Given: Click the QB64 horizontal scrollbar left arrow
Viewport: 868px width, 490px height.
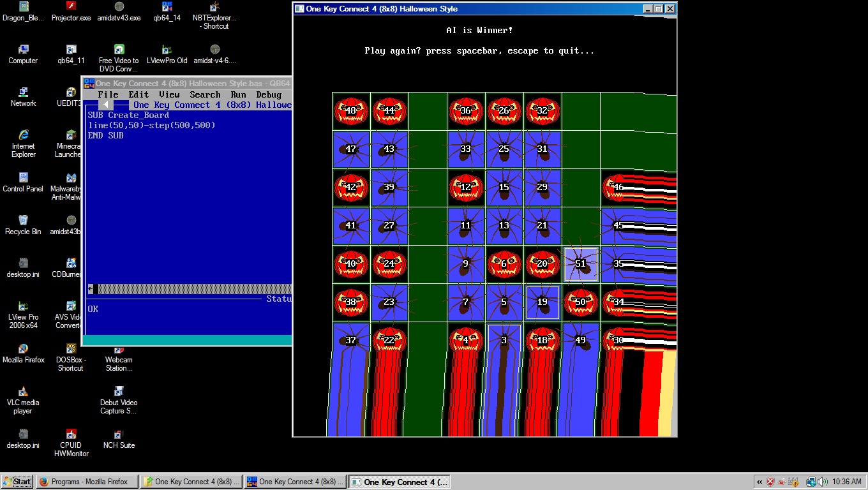Looking at the screenshot, I should pos(91,289).
